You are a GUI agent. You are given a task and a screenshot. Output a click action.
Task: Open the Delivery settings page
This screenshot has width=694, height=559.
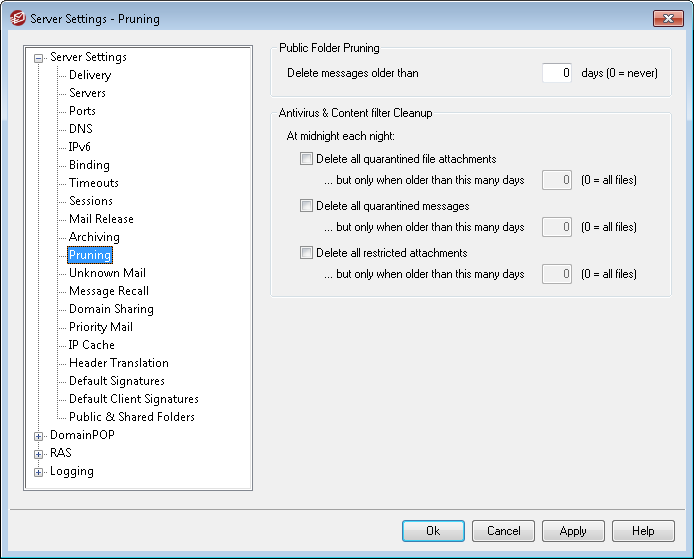[90, 75]
